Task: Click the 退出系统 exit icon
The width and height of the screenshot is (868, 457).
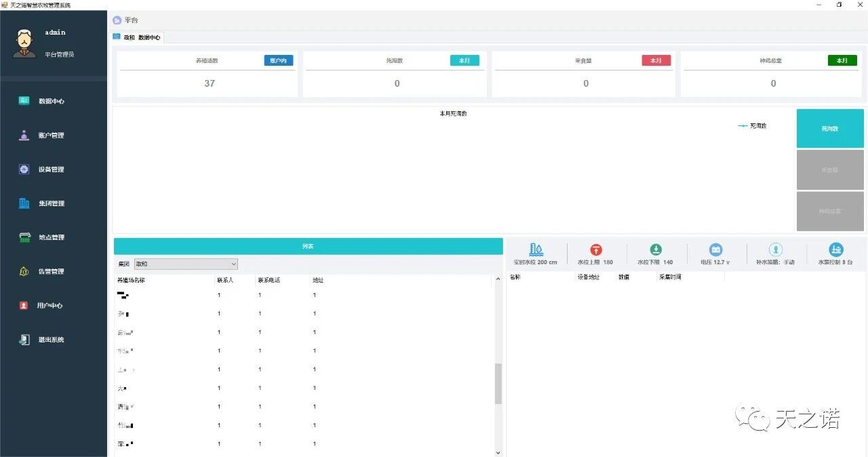Action: click(x=24, y=340)
